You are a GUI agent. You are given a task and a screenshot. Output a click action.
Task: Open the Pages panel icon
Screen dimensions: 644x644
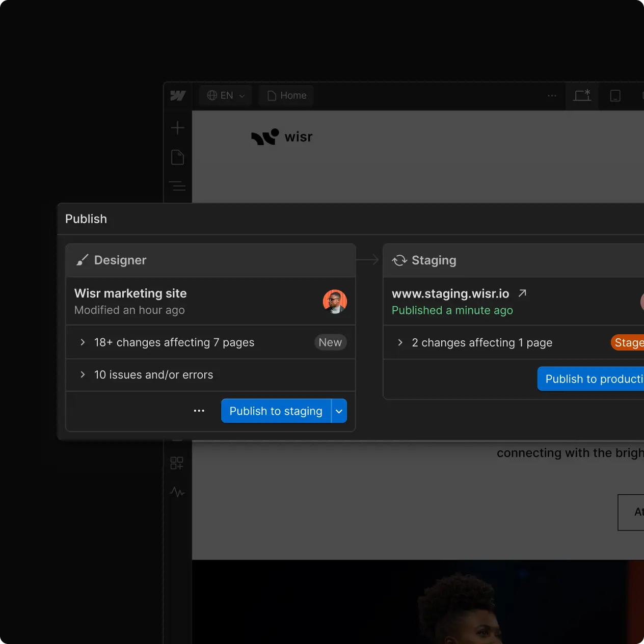177,157
